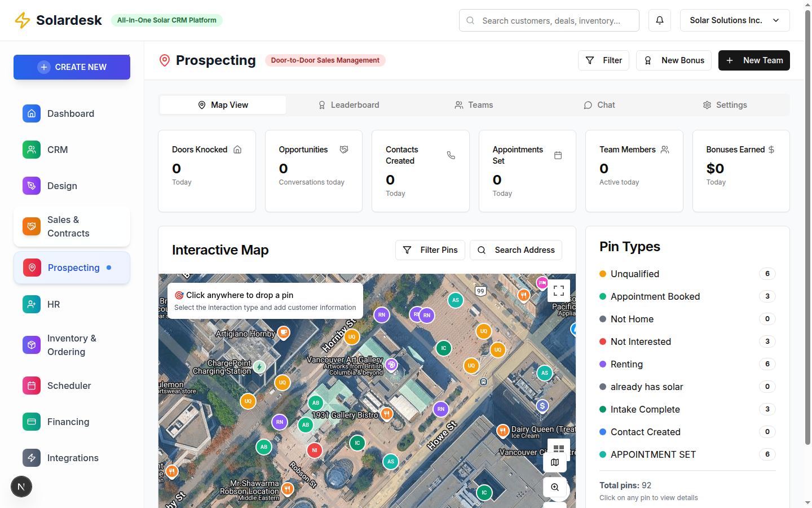Open the grid tile view map control
Image resolution: width=812 pixels, height=508 pixels.
[558, 449]
